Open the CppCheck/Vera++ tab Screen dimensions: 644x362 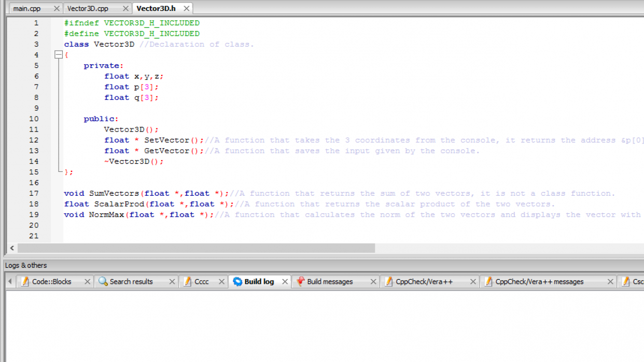coord(424,282)
